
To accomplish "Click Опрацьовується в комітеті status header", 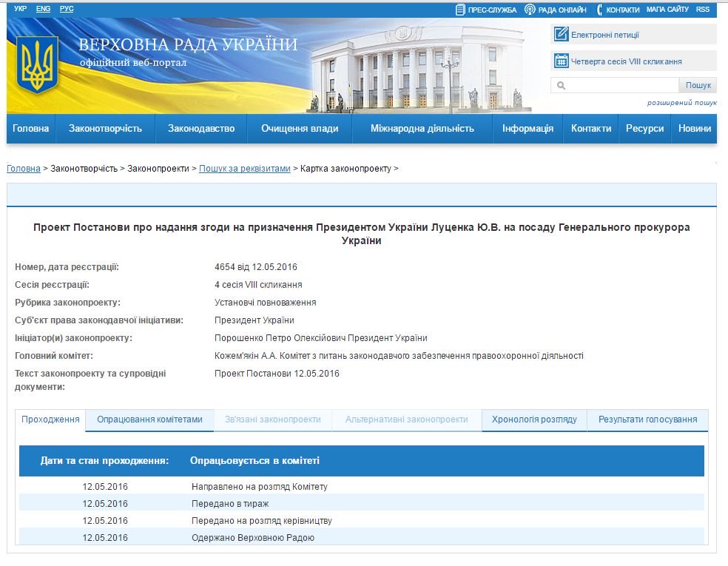I will click(x=255, y=461).
